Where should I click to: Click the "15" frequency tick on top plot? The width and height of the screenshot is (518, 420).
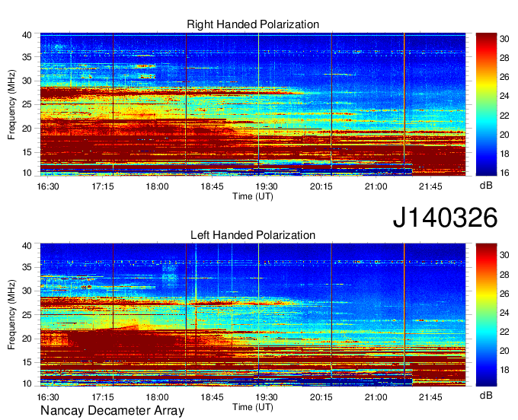coord(27,152)
